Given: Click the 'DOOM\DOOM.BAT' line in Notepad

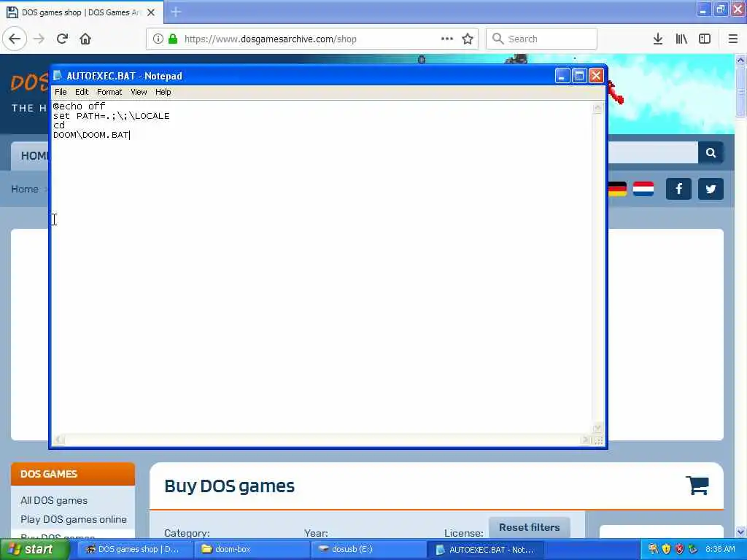Looking at the screenshot, I should [x=91, y=135].
